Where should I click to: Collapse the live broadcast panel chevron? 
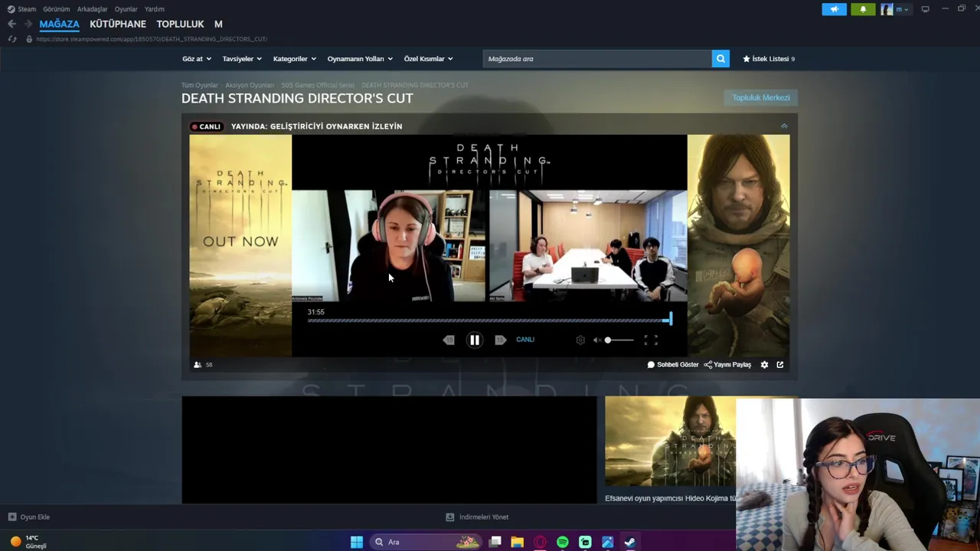point(783,126)
